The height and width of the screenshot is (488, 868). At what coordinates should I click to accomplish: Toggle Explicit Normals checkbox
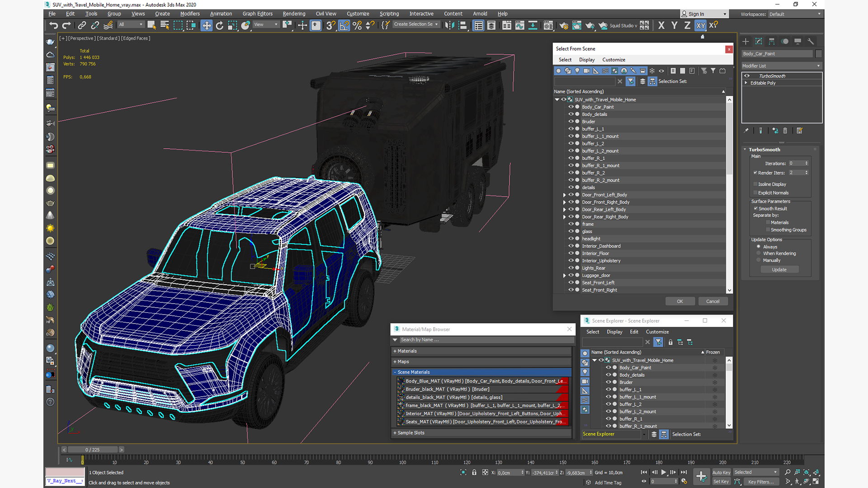tap(755, 192)
